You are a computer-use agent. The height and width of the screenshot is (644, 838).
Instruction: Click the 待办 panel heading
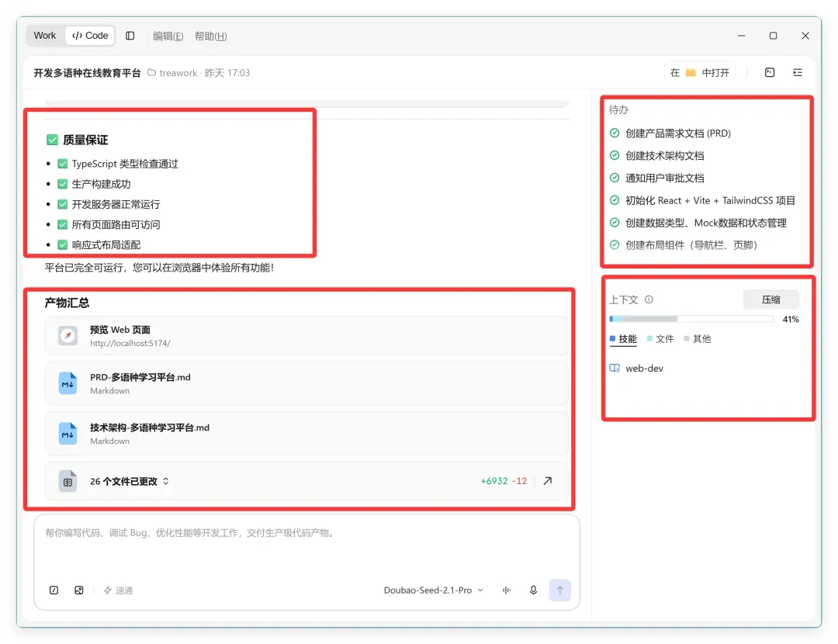(618, 109)
